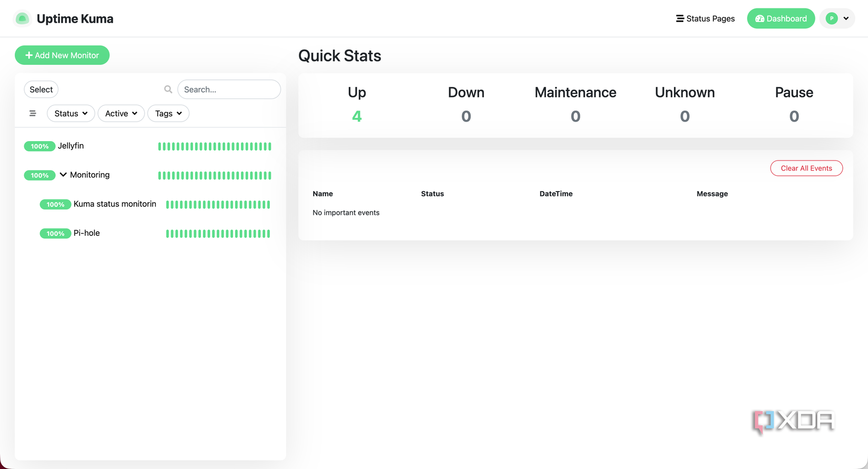Viewport: 868px width, 469px height.
Task: Collapse the Monitoring group chevron
Action: pos(63,175)
